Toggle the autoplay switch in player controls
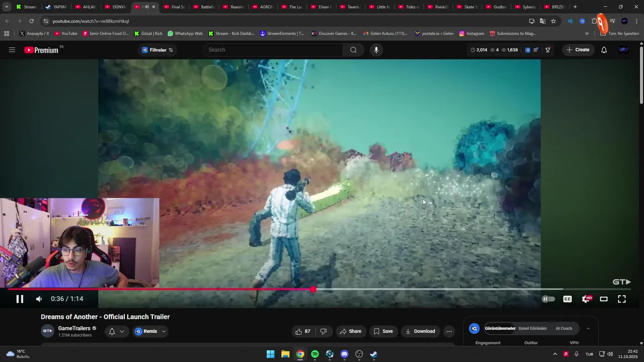This screenshot has height=362, width=644. pos(548,299)
